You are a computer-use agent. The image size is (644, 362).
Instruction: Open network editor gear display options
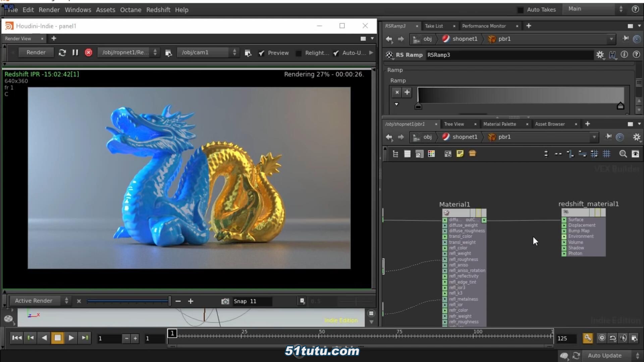tap(636, 137)
